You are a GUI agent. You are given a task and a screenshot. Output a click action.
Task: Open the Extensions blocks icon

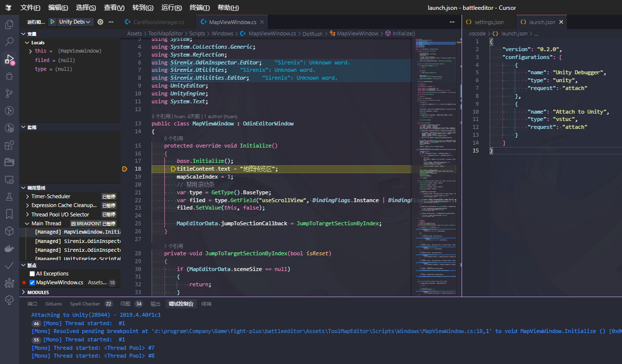(x=9, y=145)
